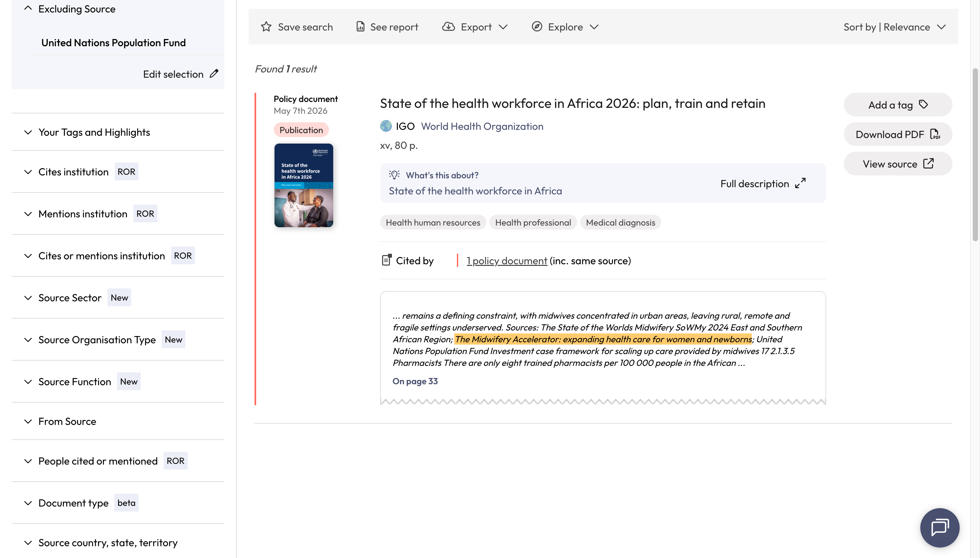980x558 pixels.
Task: Expand Source country, state, territory filter
Action: coord(28,543)
